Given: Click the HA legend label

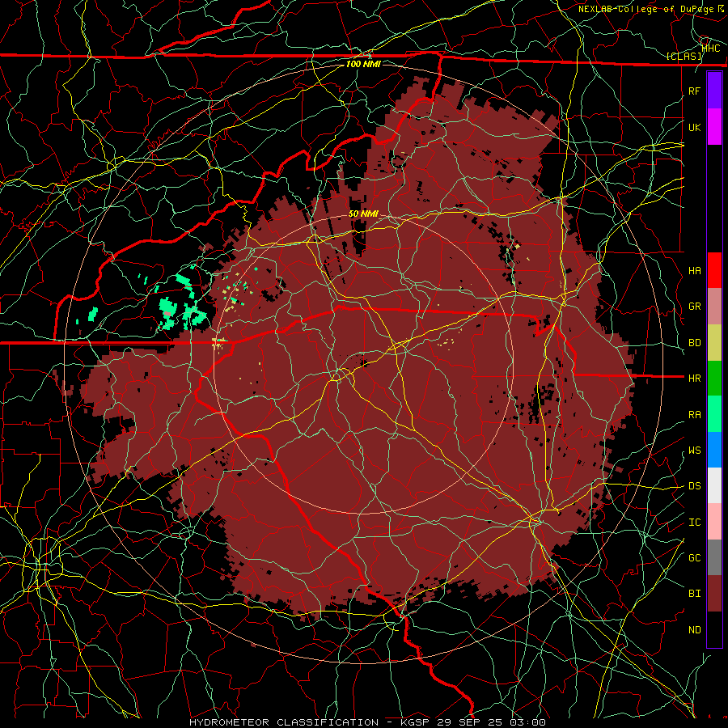Looking at the screenshot, I should [694, 271].
